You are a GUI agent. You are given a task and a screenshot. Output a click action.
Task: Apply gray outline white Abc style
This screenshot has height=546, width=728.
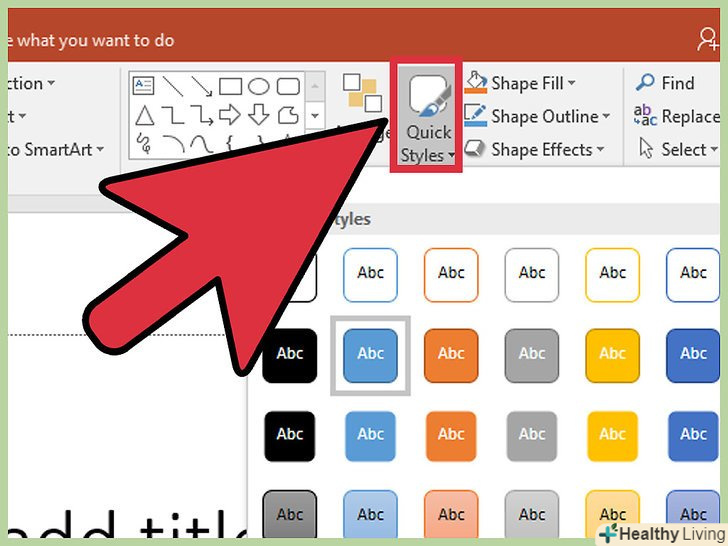(532, 275)
